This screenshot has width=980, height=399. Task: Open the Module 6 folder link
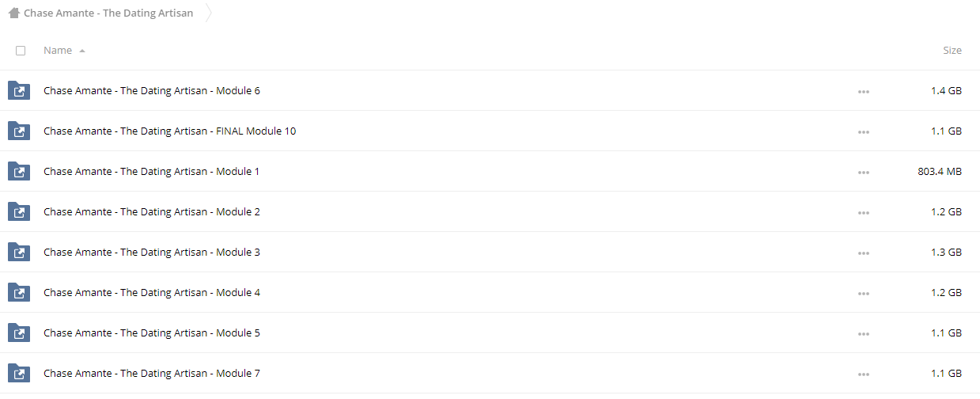point(152,90)
